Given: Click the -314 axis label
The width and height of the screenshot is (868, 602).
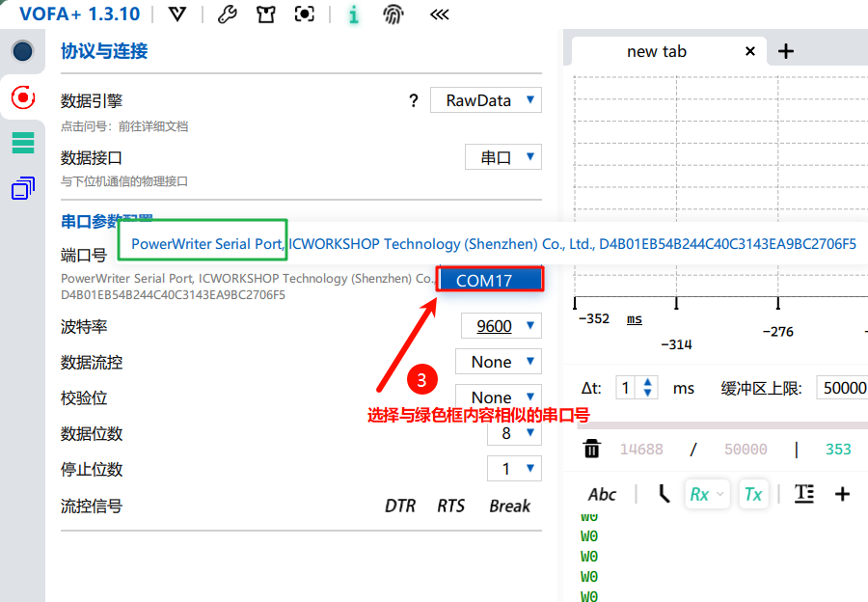Looking at the screenshot, I should click(x=676, y=344).
